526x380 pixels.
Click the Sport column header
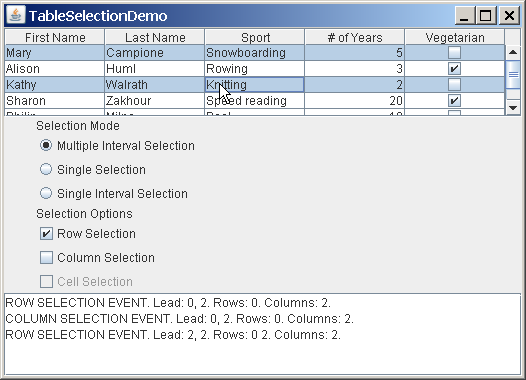pyautogui.click(x=255, y=37)
